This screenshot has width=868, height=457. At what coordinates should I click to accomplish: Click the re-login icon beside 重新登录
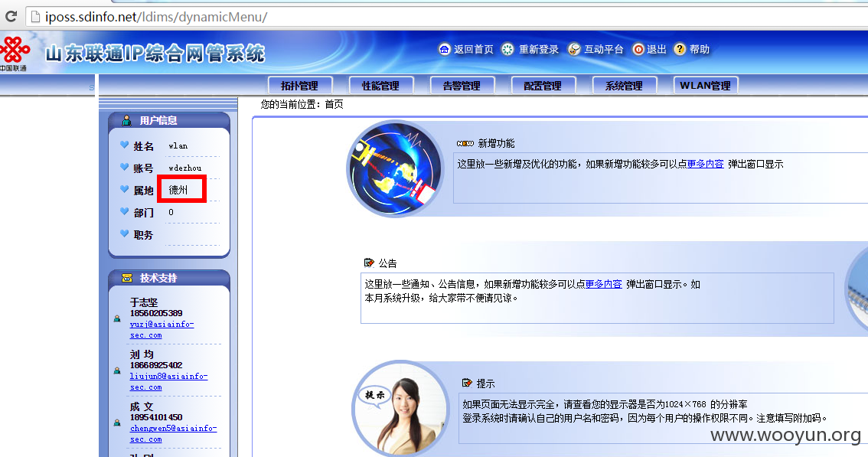(x=507, y=49)
